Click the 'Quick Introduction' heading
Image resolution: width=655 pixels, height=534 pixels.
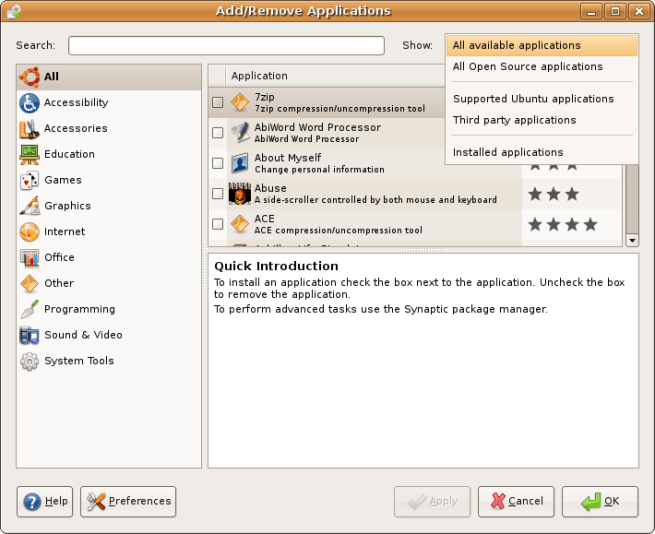click(276, 266)
